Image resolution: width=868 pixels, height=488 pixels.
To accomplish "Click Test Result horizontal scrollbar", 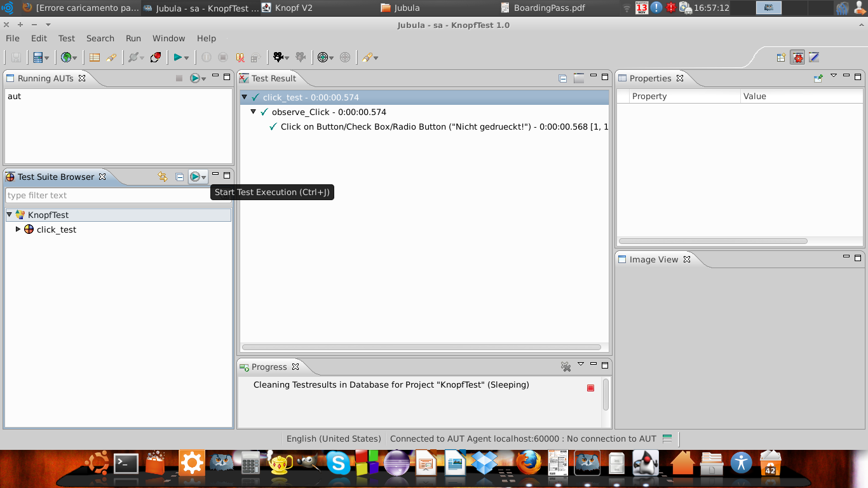I will [x=421, y=347].
